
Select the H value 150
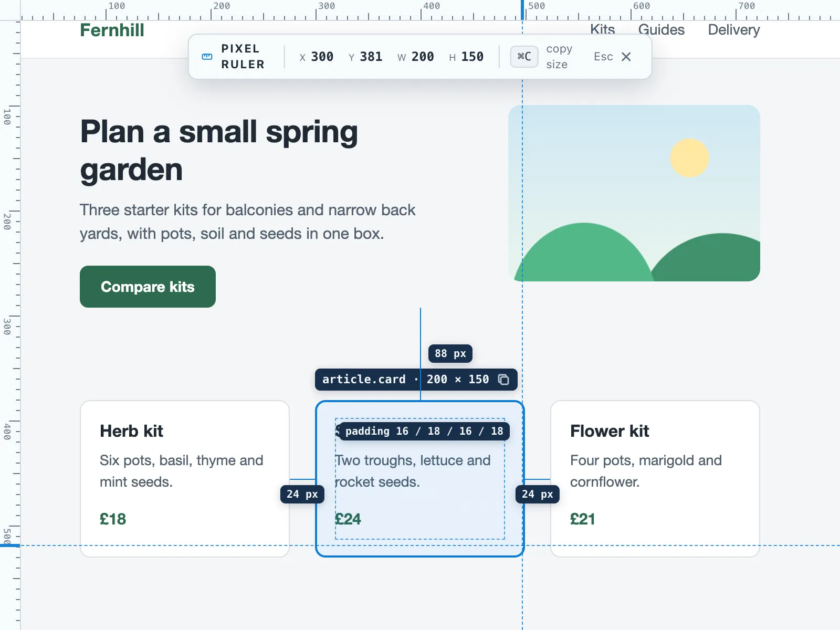pos(472,57)
